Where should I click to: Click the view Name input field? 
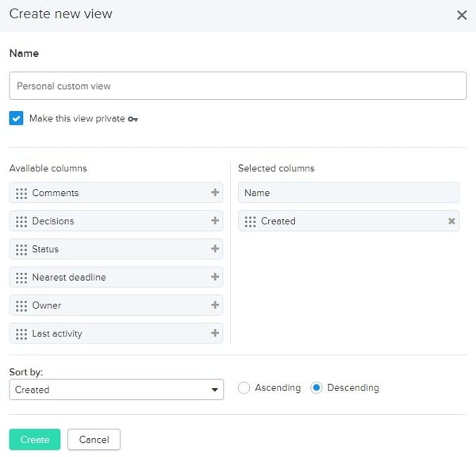238,86
